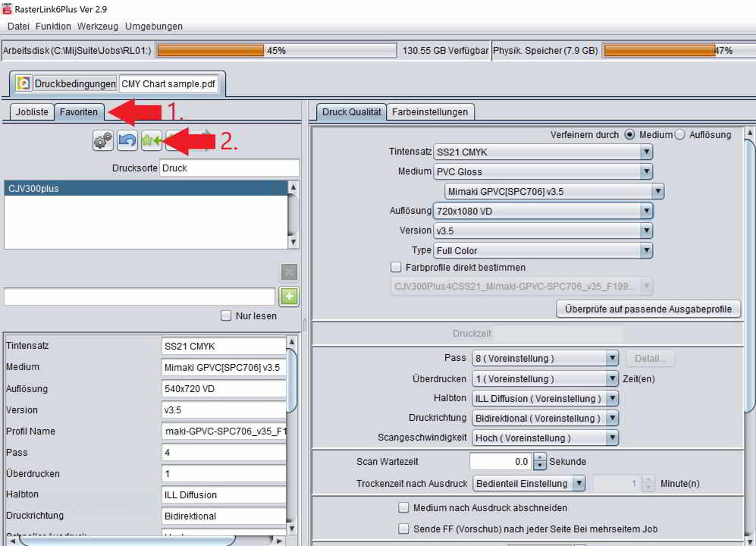Enable the Nur lesen checkbox

(x=226, y=315)
